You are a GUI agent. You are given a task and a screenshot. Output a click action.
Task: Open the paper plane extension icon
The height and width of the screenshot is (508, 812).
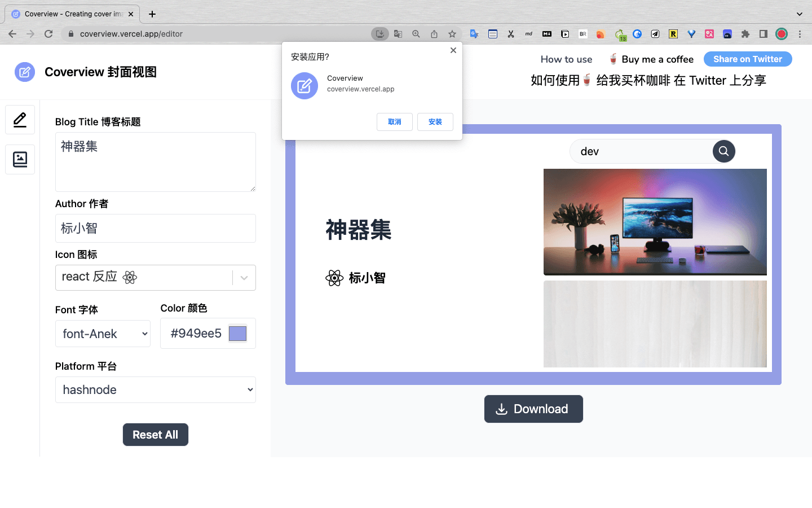click(x=655, y=34)
